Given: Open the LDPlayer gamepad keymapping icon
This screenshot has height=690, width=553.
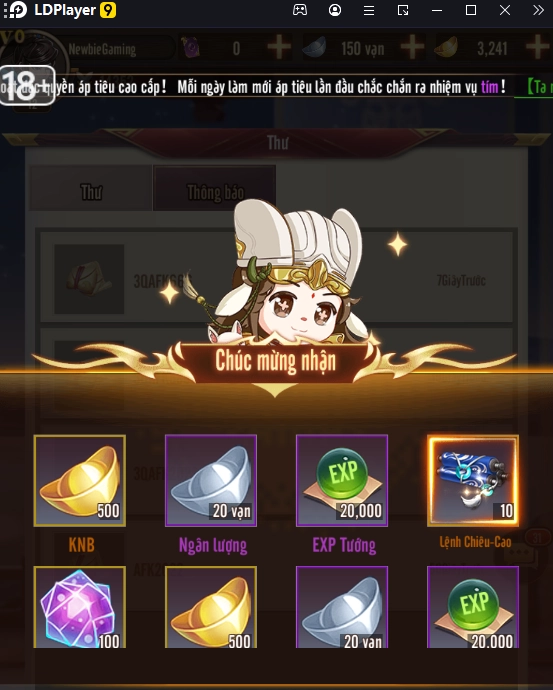Looking at the screenshot, I should point(300,10).
